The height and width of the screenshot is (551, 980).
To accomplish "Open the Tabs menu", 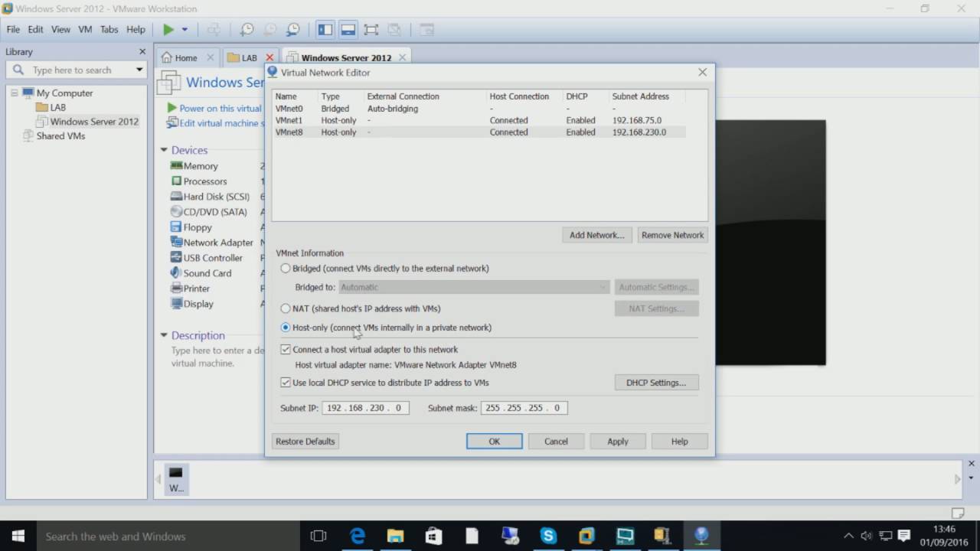I will [x=109, y=29].
